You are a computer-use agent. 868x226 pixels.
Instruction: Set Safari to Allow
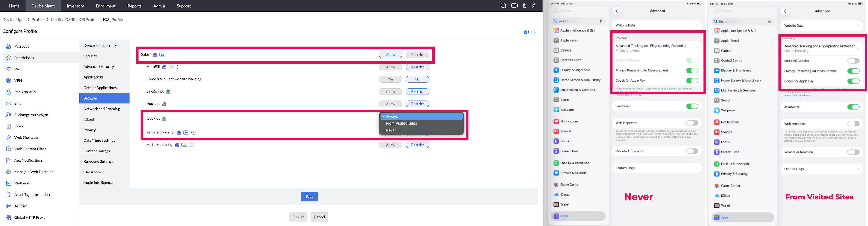pos(391,55)
